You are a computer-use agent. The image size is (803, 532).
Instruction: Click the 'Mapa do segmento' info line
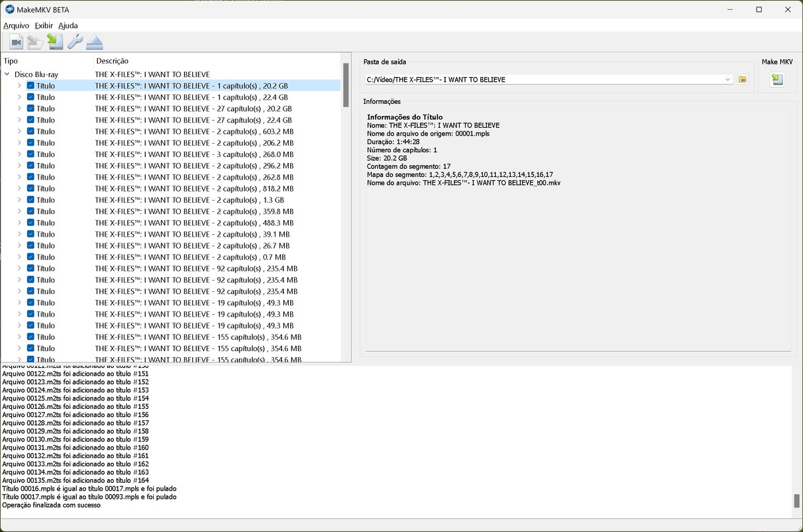point(460,174)
